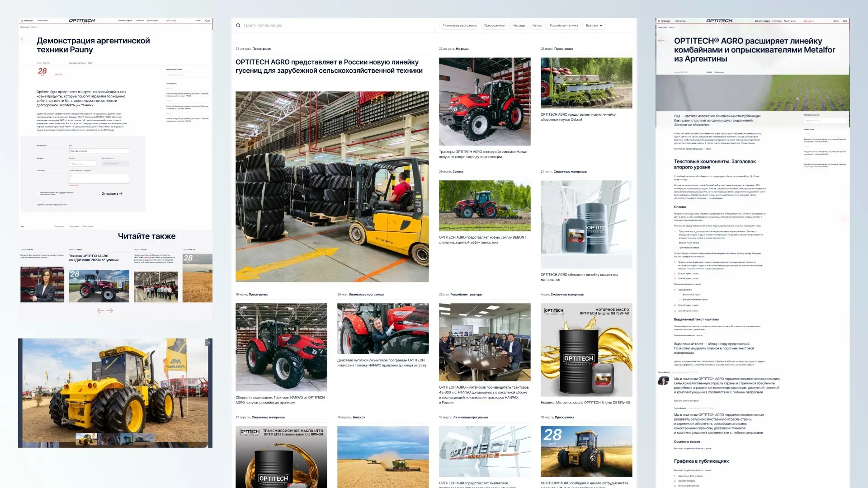Open the wheat field card in Читайте также
This screenshot has width=868, height=488.
pyautogui.click(x=198, y=278)
